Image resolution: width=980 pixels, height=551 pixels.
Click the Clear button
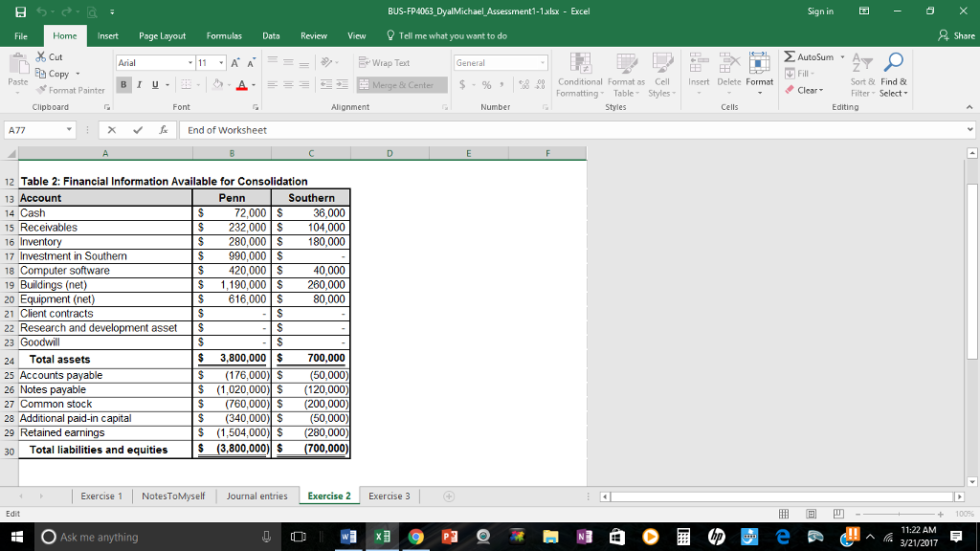click(804, 90)
